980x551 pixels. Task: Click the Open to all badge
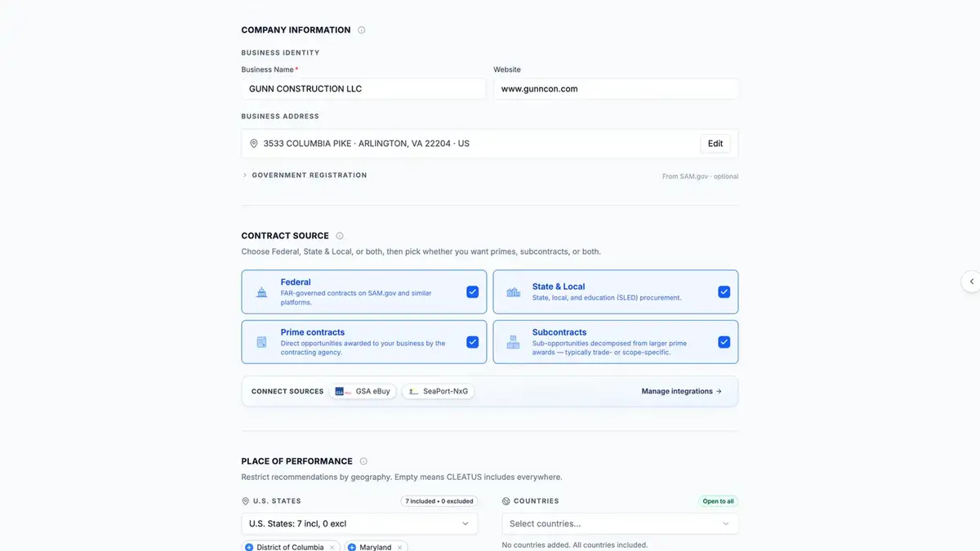(x=719, y=501)
